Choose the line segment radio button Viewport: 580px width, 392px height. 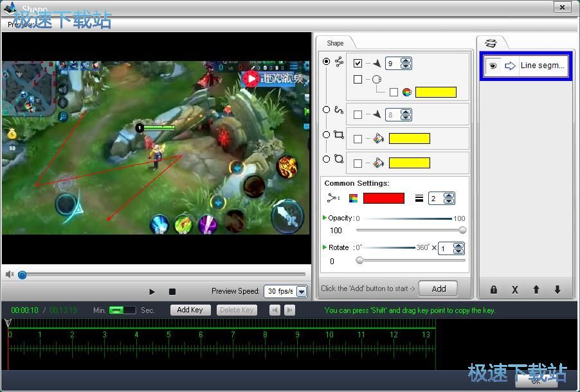(326, 62)
